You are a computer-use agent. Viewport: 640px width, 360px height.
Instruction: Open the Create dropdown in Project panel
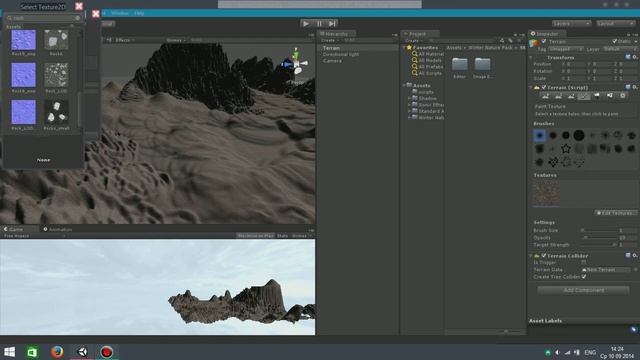click(414, 41)
